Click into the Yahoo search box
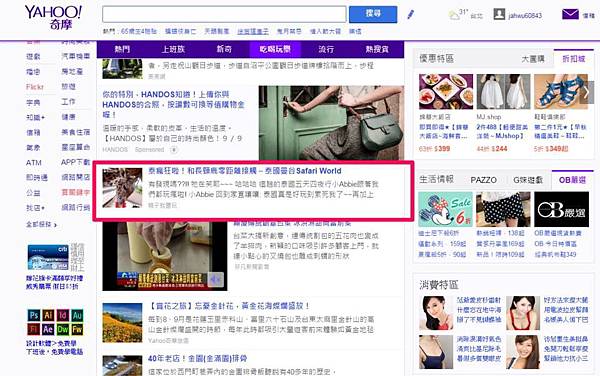 [224, 14]
